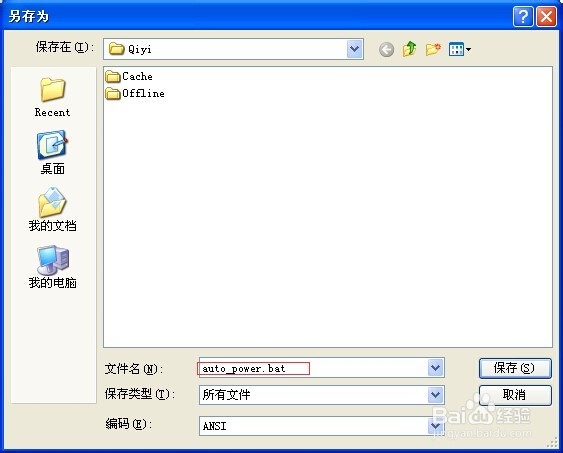Open 我的文档 in the sidebar
Screen dimensions: 563x453
click(x=52, y=210)
